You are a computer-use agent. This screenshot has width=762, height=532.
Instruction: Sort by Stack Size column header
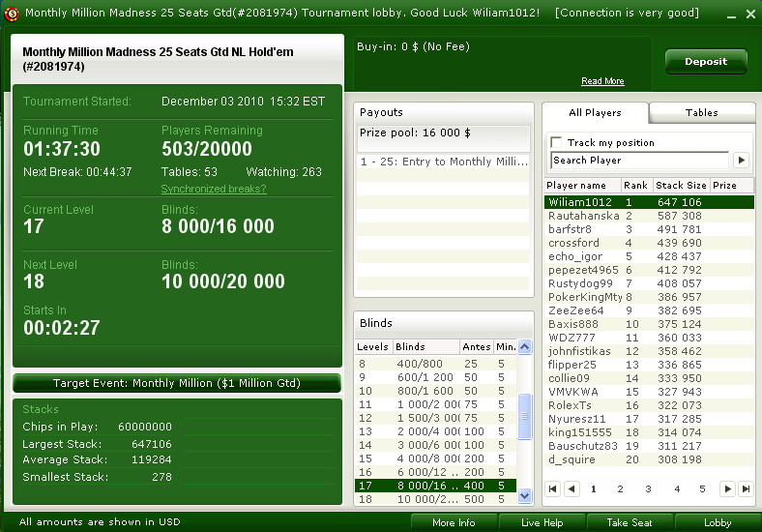[681, 186]
